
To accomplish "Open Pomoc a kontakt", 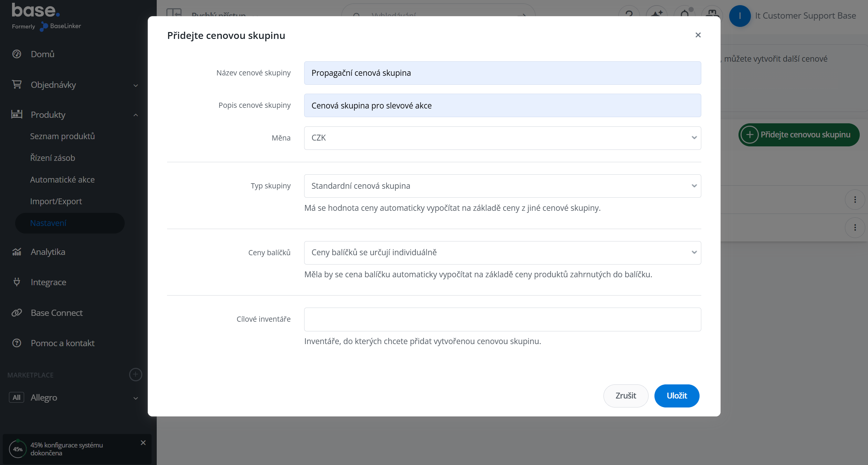I will tap(63, 343).
